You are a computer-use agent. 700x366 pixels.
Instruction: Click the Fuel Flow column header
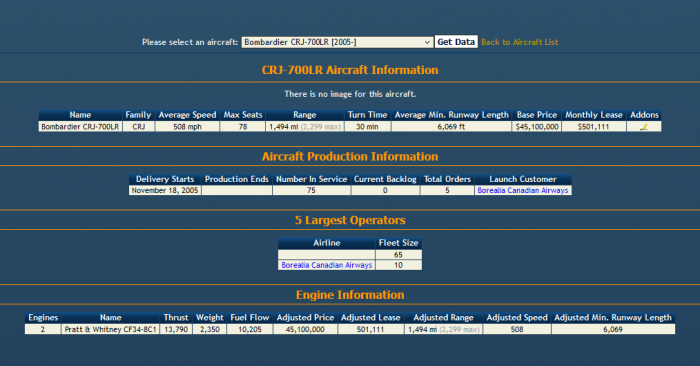pos(250,318)
